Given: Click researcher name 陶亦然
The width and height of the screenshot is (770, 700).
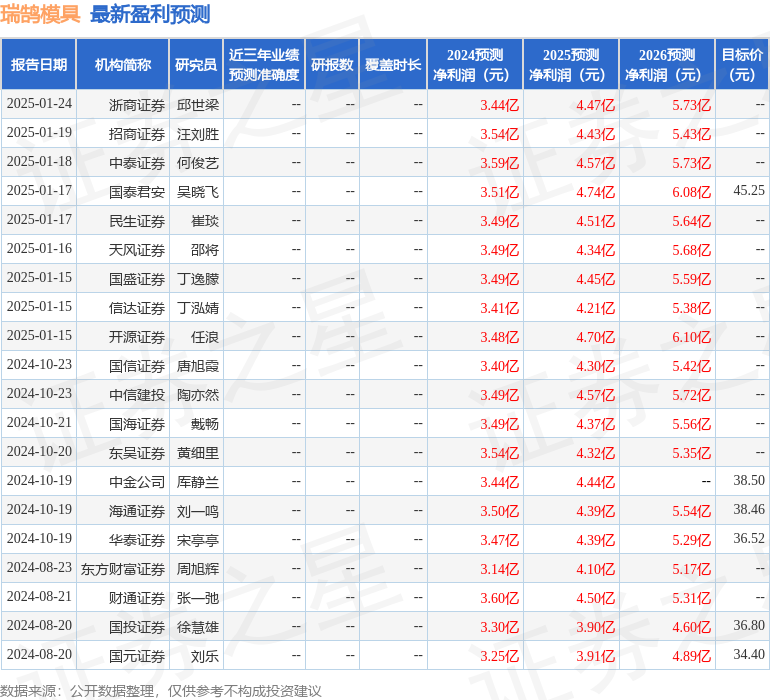Looking at the screenshot, I should coord(198,395).
